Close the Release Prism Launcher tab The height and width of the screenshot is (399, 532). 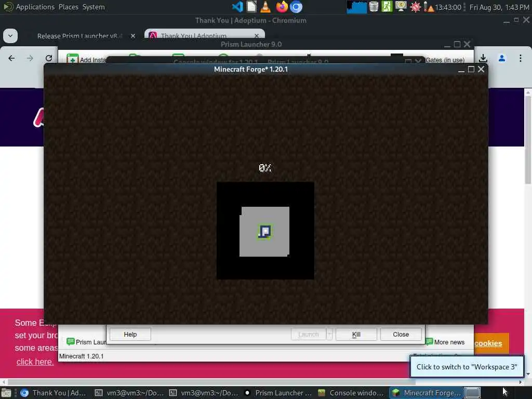tap(133, 36)
